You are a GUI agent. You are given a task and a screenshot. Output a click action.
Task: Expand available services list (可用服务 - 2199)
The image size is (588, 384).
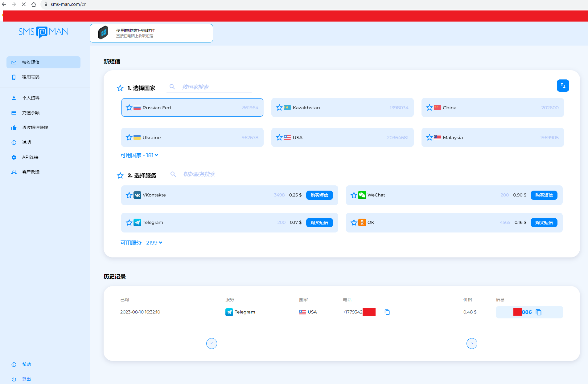pyautogui.click(x=141, y=243)
